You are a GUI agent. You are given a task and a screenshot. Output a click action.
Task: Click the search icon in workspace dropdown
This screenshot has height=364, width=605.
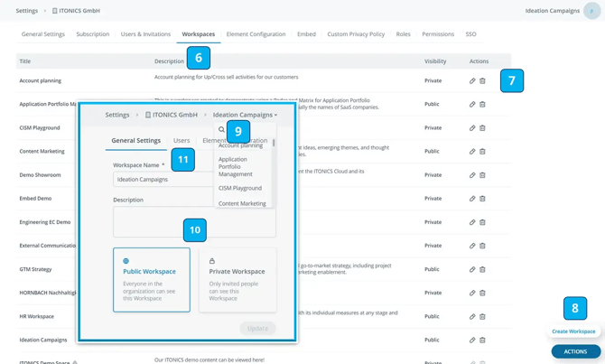(221, 130)
